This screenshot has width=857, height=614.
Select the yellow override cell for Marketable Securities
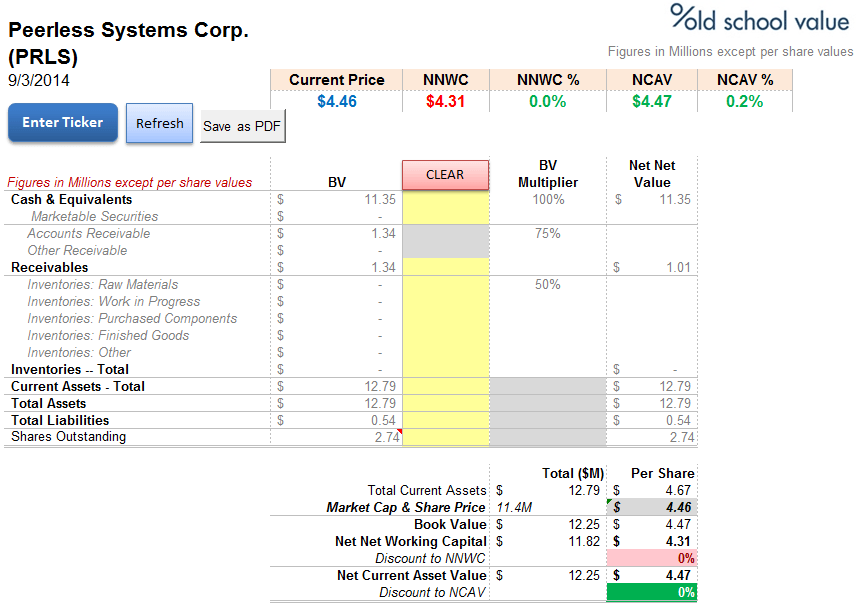tap(446, 217)
